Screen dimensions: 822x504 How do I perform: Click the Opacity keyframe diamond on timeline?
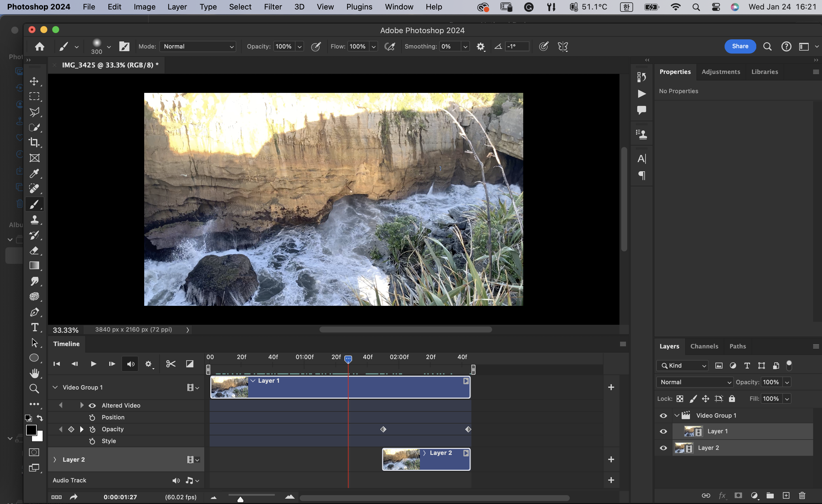tap(383, 429)
